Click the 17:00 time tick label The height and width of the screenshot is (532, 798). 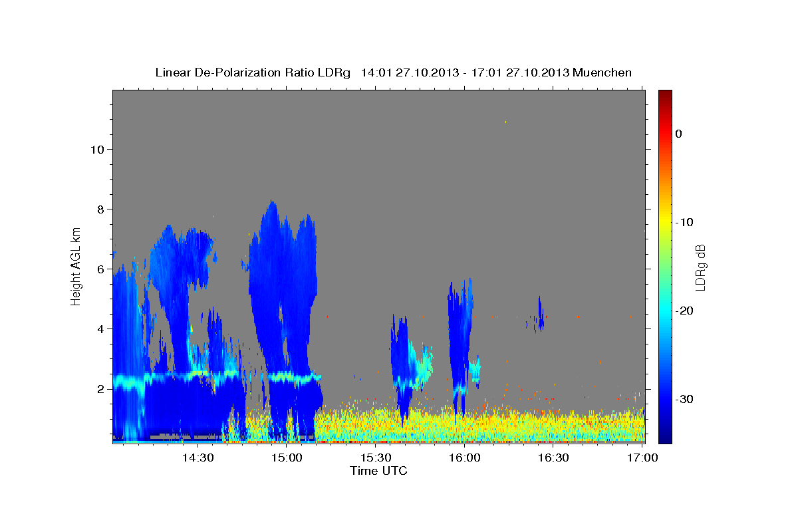click(x=642, y=458)
